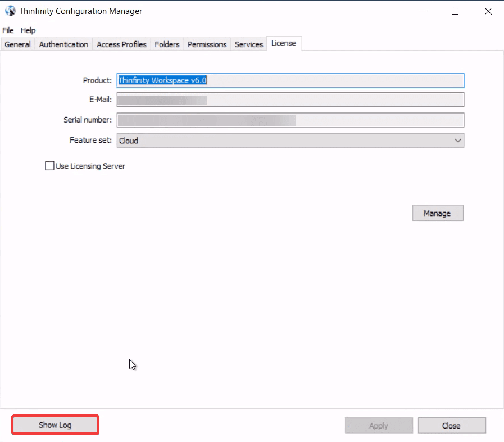This screenshot has height=442, width=504.
Task: Select the Access Profiles tab
Action: pyautogui.click(x=121, y=44)
